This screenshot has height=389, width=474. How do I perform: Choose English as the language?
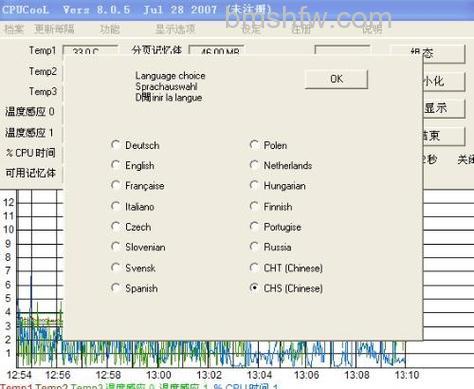[133, 166]
